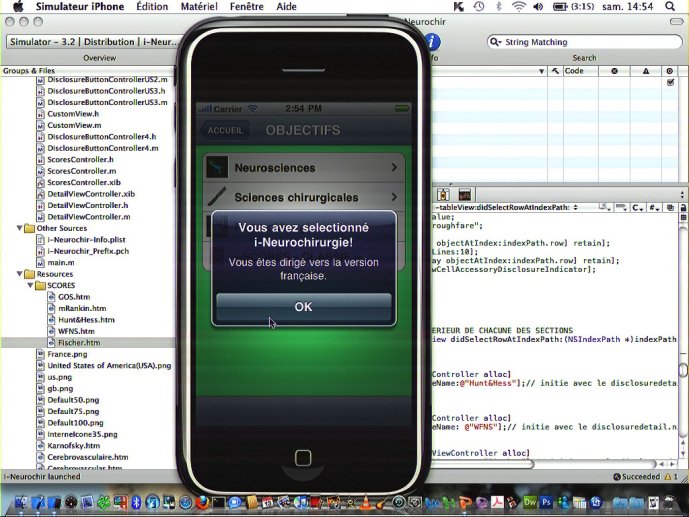Click the sort arrow in detail list header
Viewport: 689px width, 517px height.
point(541,71)
